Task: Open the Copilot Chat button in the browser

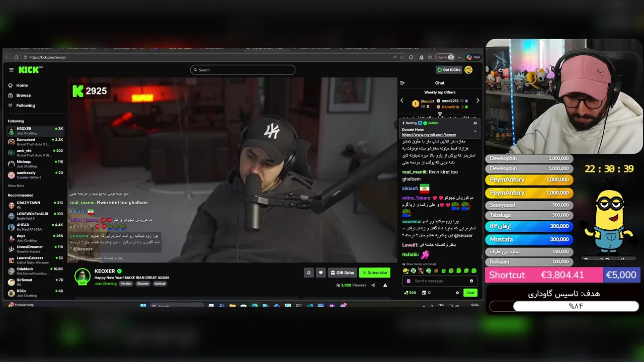Action: (473, 57)
